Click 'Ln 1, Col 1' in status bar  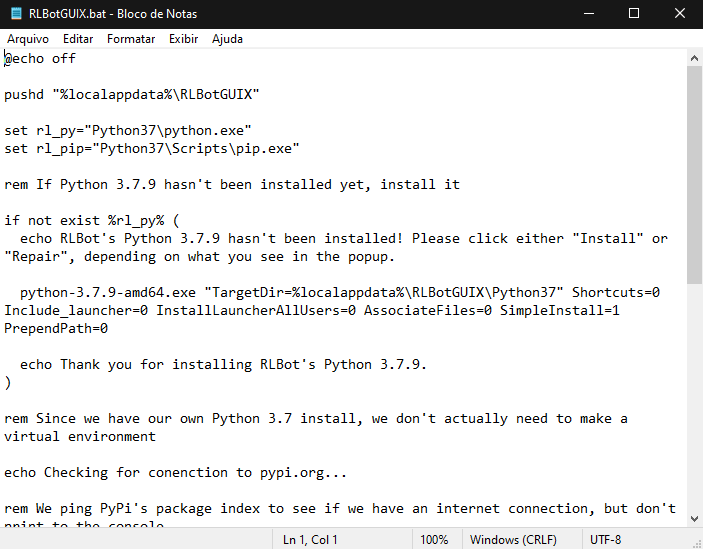click(x=310, y=540)
